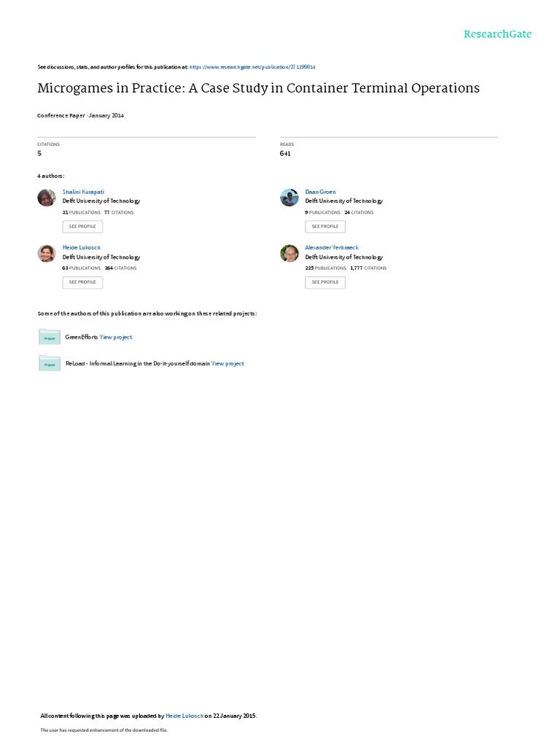560x747 pixels.
Task: Open Shalini Kurapati's author name link
Action: (83, 192)
